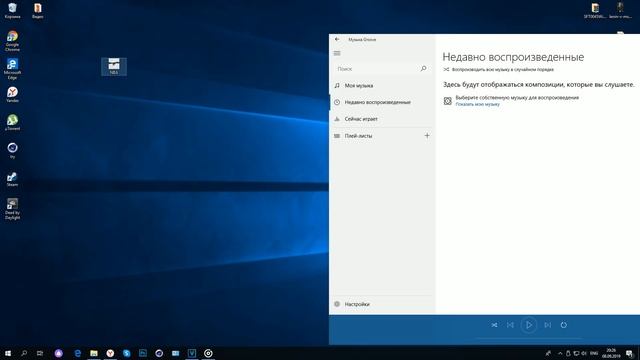Switch input language via ENG indicator

coord(594,353)
